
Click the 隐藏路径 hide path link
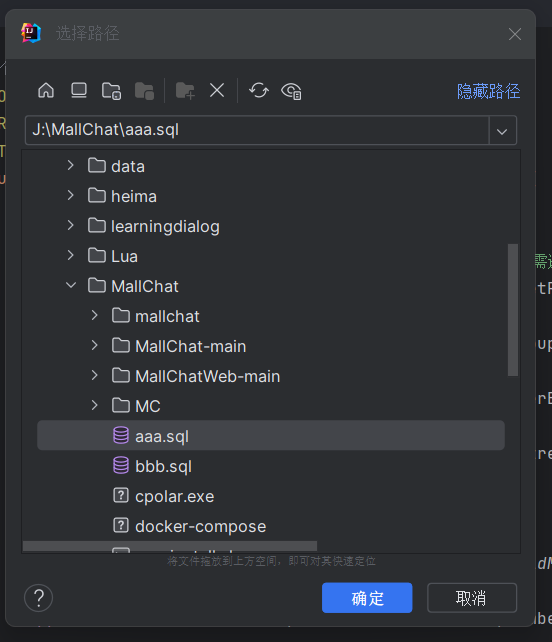click(489, 91)
